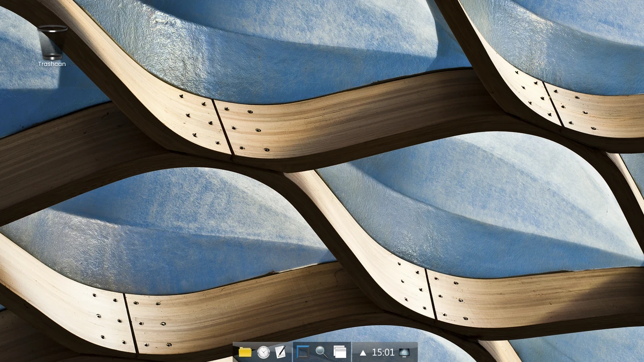Open the stacked windows task switcher icon
Viewport: 644px width, 362px height.
coord(339,352)
